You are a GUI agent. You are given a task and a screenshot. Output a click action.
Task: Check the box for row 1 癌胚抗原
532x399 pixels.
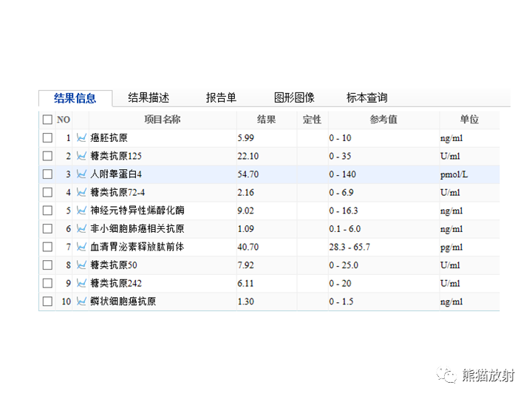[x=47, y=137]
